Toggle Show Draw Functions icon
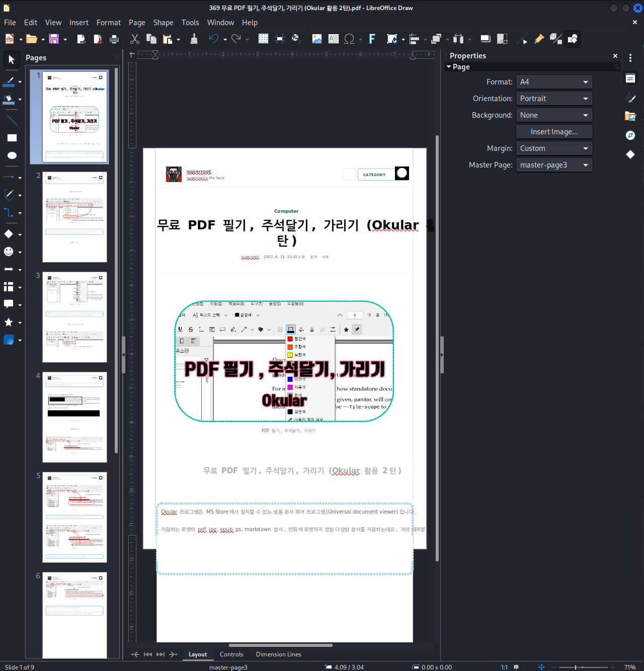 pos(573,39)
